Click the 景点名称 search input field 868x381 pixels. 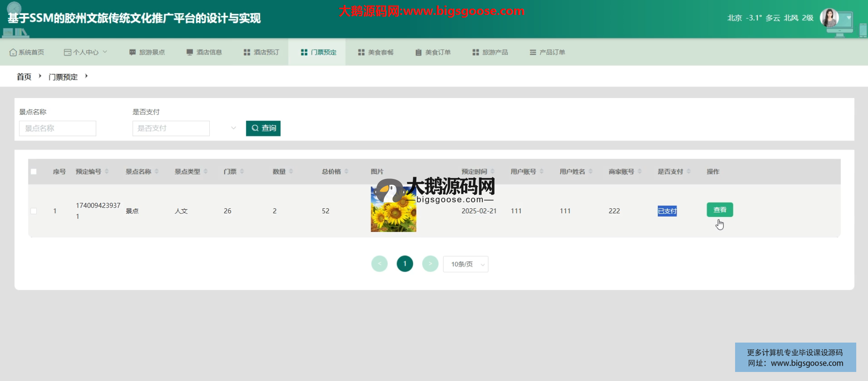click(57, 128)
